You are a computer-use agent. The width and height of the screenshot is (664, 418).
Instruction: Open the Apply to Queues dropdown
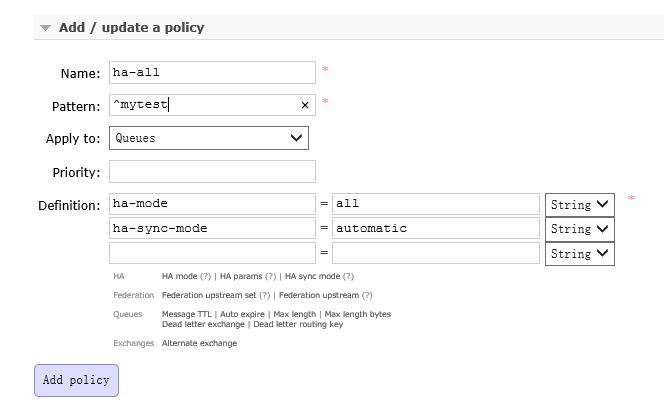coord(209,138)
